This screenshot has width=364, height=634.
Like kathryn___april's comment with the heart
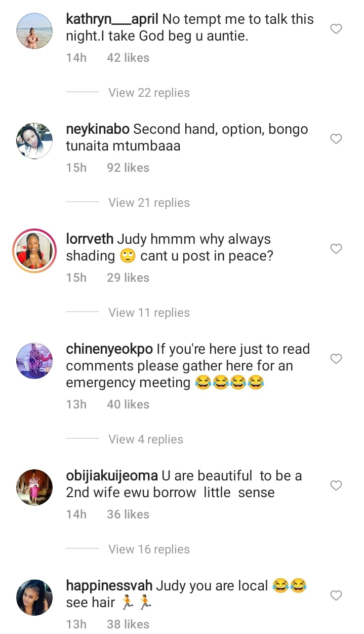click(336, 29)
